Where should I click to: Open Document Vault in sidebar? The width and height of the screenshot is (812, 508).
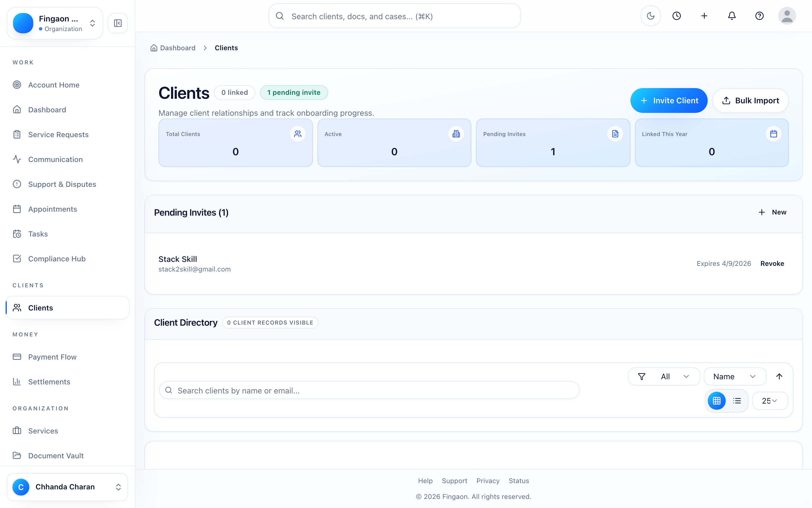click(x=67, y=456)
